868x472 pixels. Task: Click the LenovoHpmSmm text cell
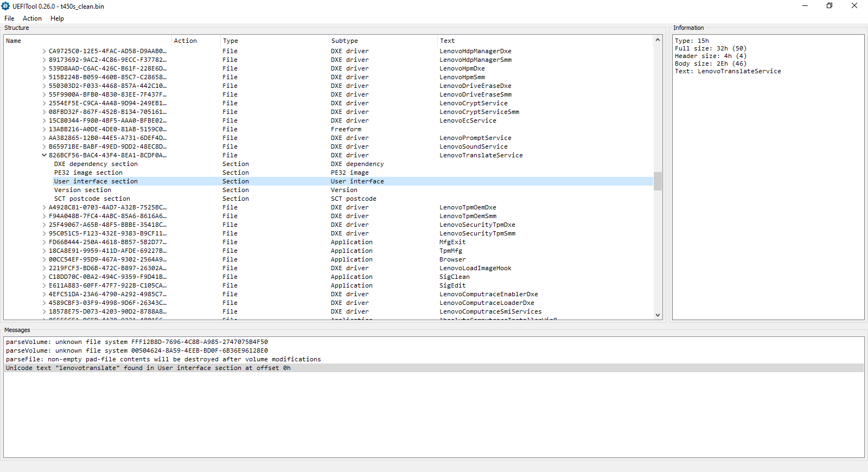pos(462,77)
